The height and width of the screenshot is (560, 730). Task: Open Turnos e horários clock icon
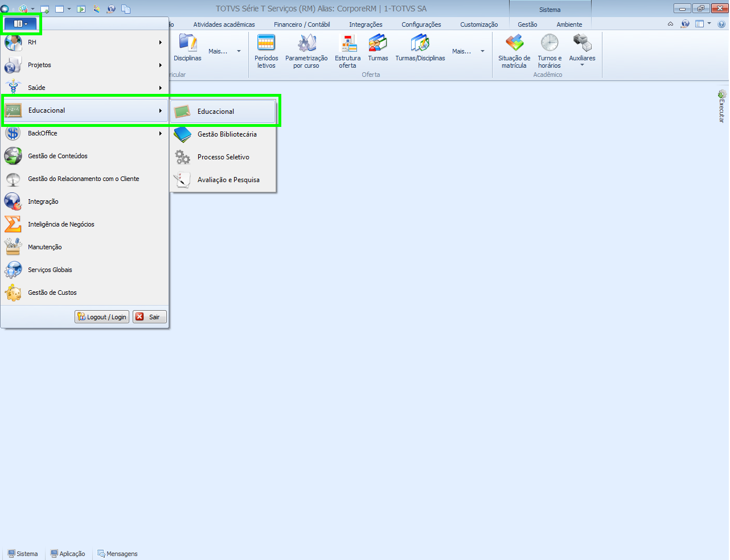pos(549,51)
